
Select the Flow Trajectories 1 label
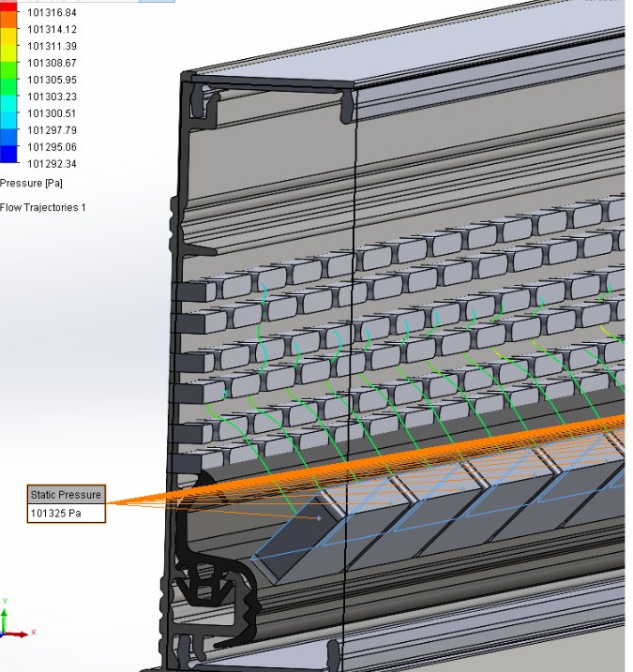coord(43,207)
